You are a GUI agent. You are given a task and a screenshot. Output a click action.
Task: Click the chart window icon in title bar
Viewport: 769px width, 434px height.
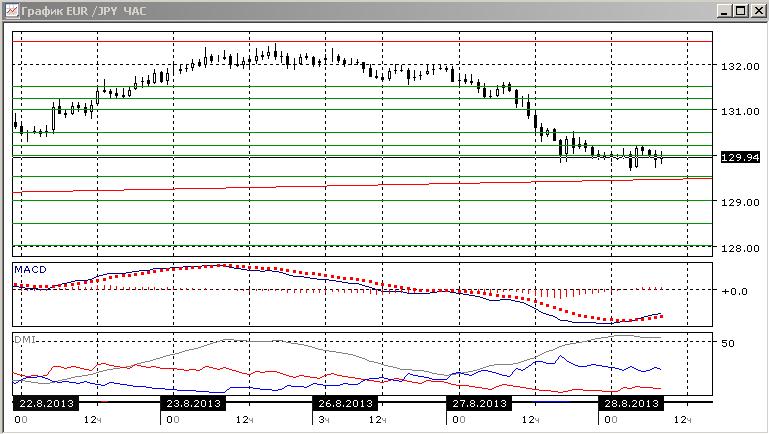click(x=12, y=10)
